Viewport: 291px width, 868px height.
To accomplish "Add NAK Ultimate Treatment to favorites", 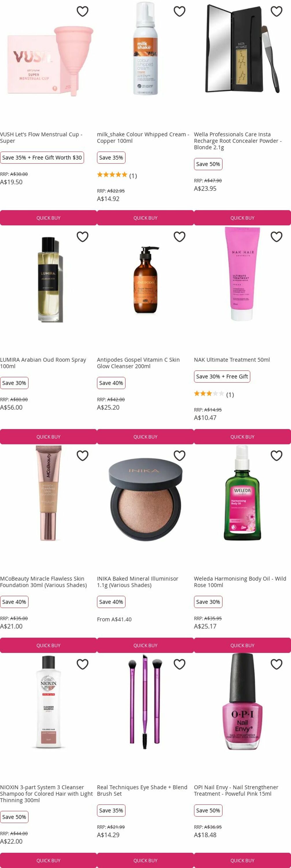I will pos(276,237).
